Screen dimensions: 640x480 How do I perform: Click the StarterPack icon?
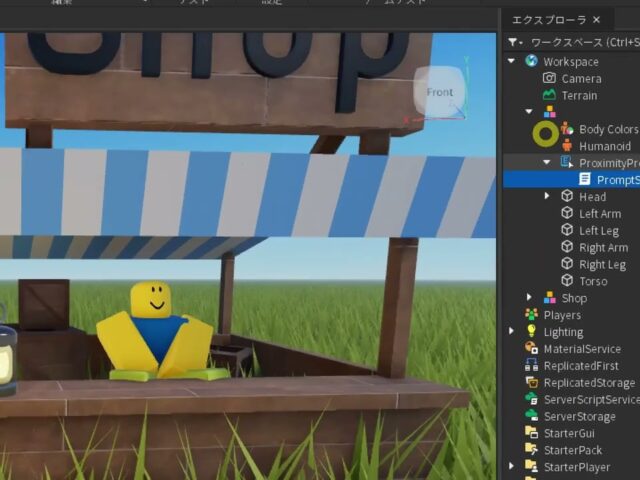click(x=531, y=450)
